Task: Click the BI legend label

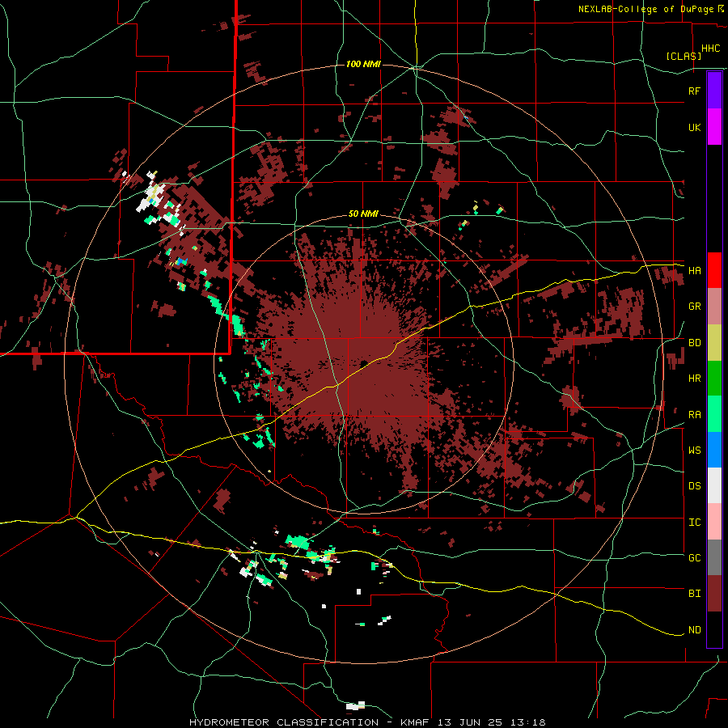Action: click(x=694, y=594)
